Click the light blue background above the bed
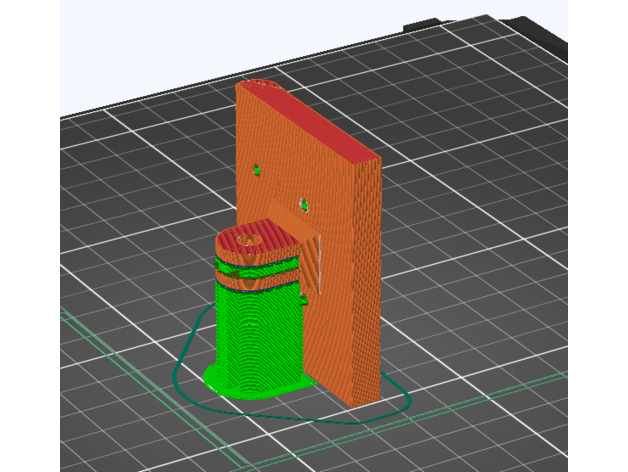 200,50
